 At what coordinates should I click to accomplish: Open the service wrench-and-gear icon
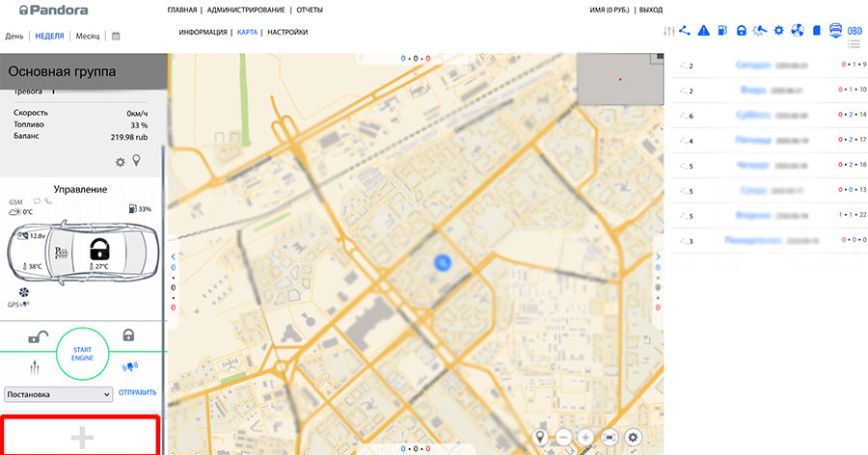760,31
